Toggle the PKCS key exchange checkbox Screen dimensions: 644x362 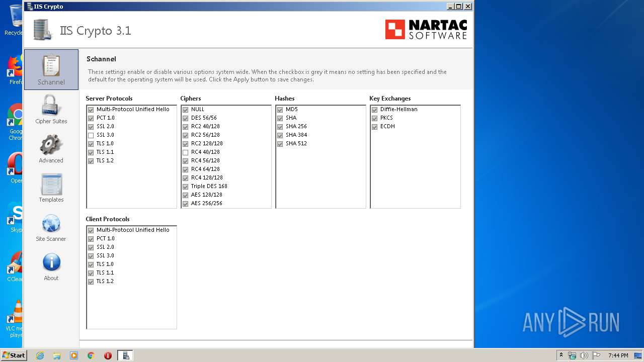tap(375, 118)
